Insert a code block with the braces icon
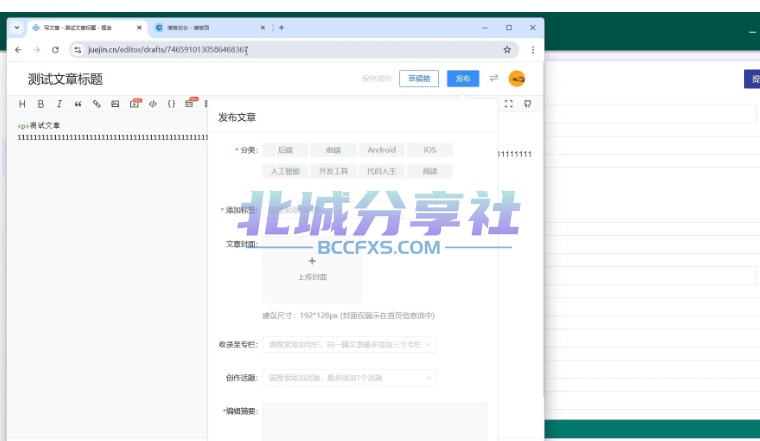This screenshot has height=441, width=760. pos(171,104)
